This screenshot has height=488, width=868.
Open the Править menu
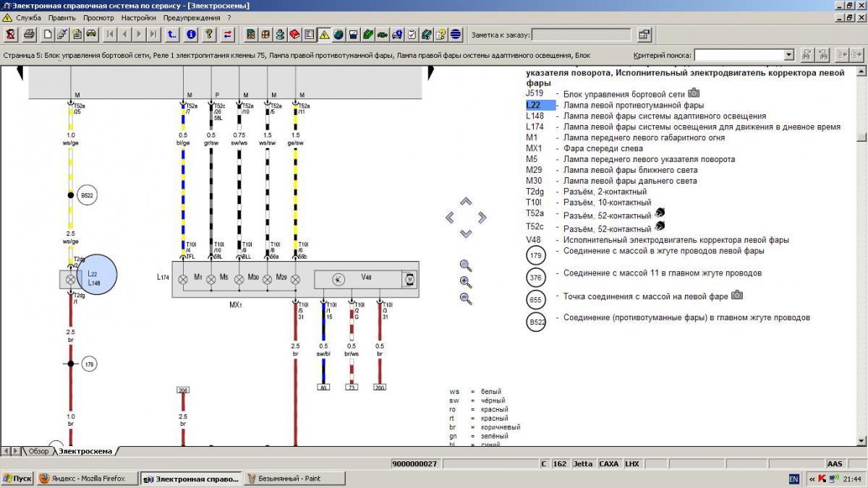(x=62, y=17)
